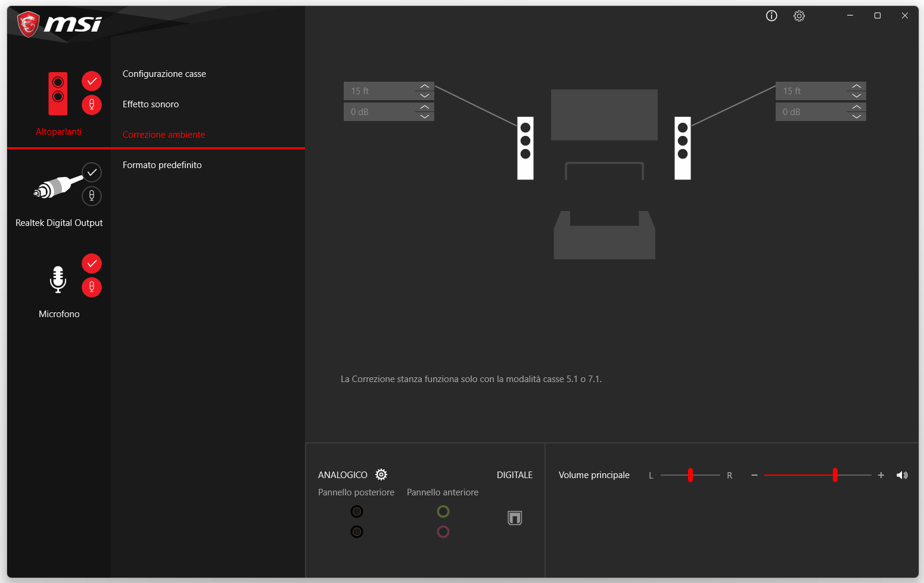Toggle Altoparlanti default communication device
The image size is (924, 583).
(x=92, y=105)
